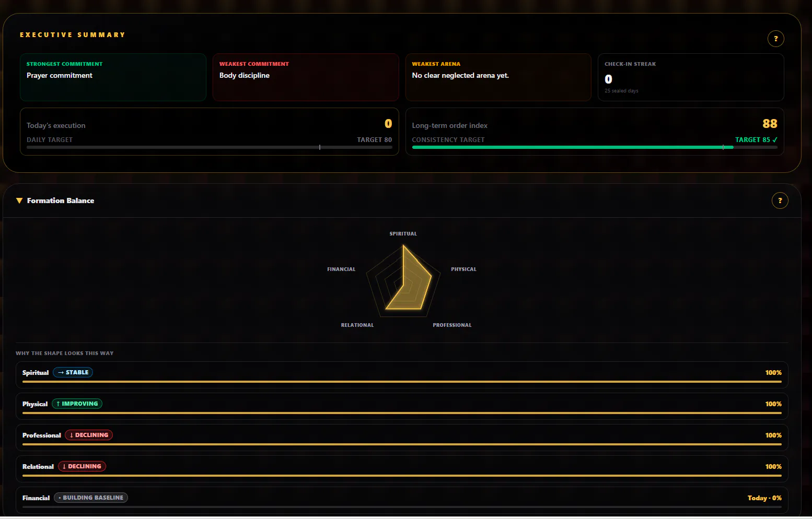This screenshot has width=812, height=519.
Task: Open the Weakest Commitment card
Action: (x=306, y=77)
